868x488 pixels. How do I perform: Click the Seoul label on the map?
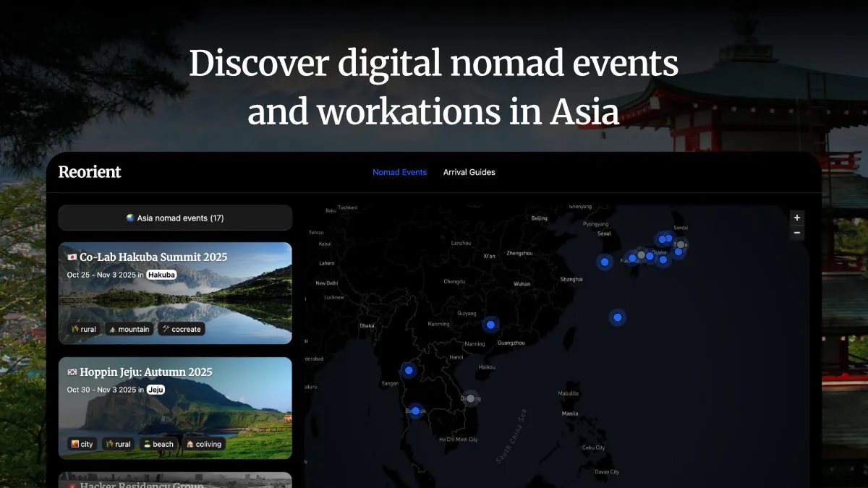[604, 234]
